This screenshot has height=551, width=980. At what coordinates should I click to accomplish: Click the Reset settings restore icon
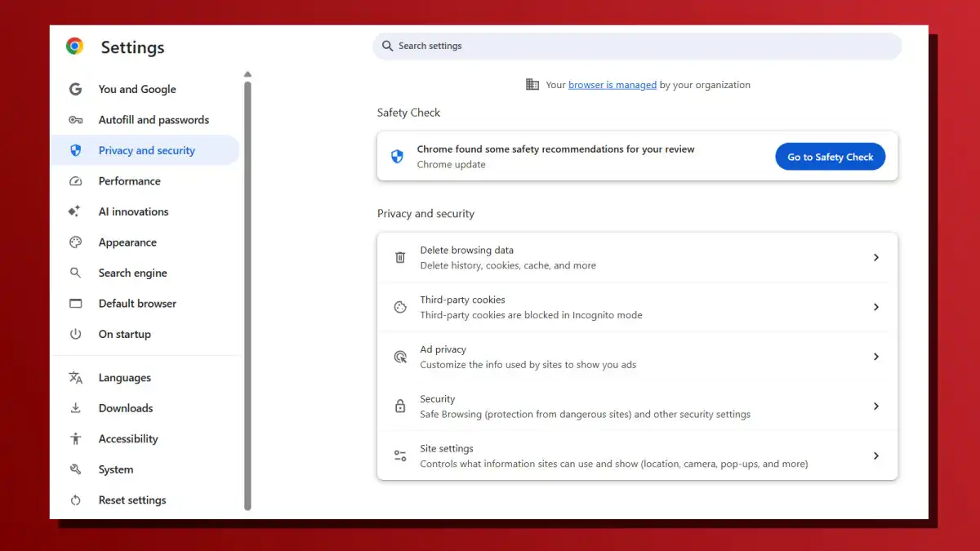pos(74,500)
